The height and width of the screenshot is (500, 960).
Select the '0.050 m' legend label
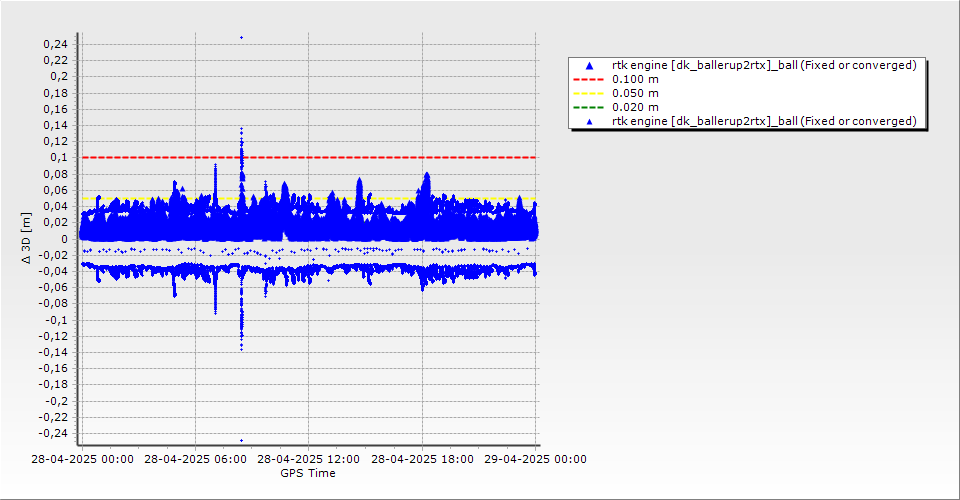click(x=635, y=94)
